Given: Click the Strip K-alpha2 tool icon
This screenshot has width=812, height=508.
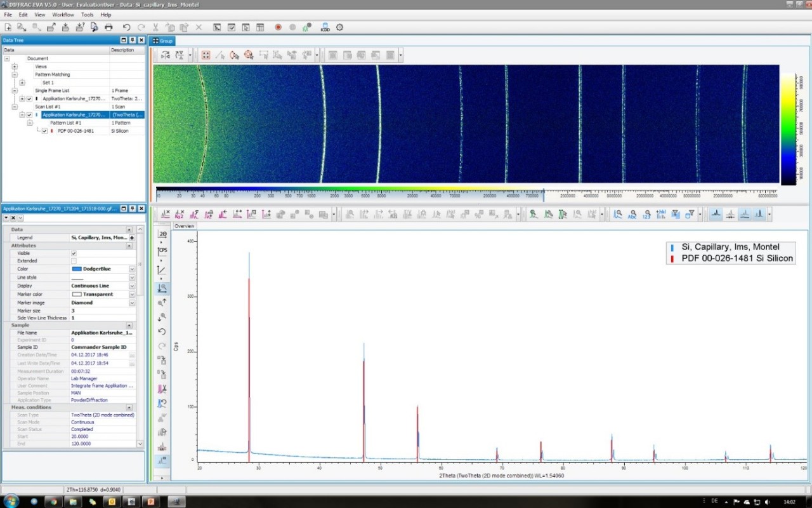Looking at the screenshot, I should 180,215.
